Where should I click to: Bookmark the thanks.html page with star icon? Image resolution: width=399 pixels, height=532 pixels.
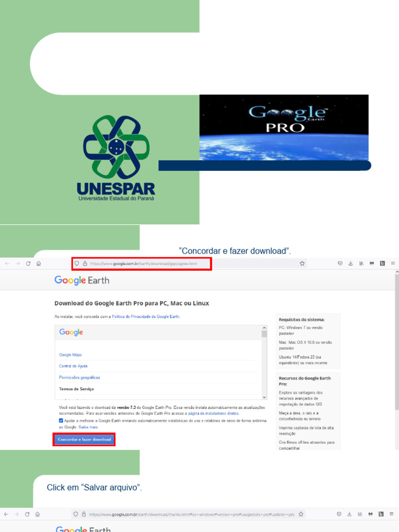point(301,514)
